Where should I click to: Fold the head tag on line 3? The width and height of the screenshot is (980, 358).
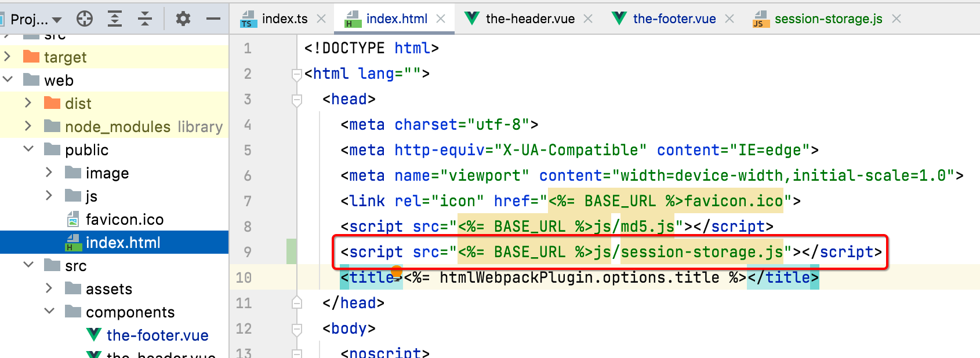point(297,100)
